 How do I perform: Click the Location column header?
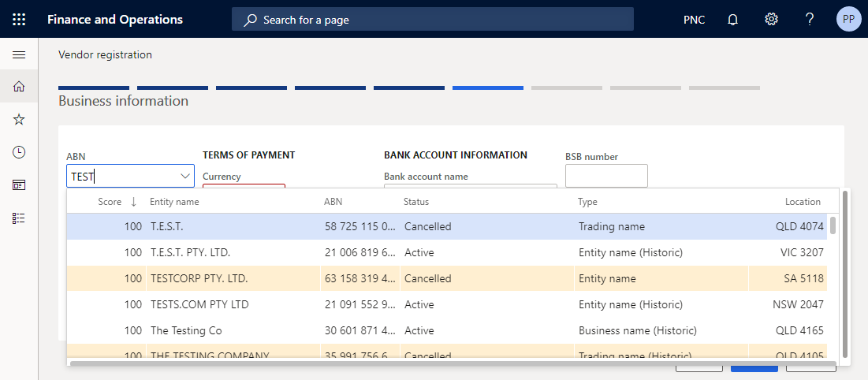[x=803, y=202]
